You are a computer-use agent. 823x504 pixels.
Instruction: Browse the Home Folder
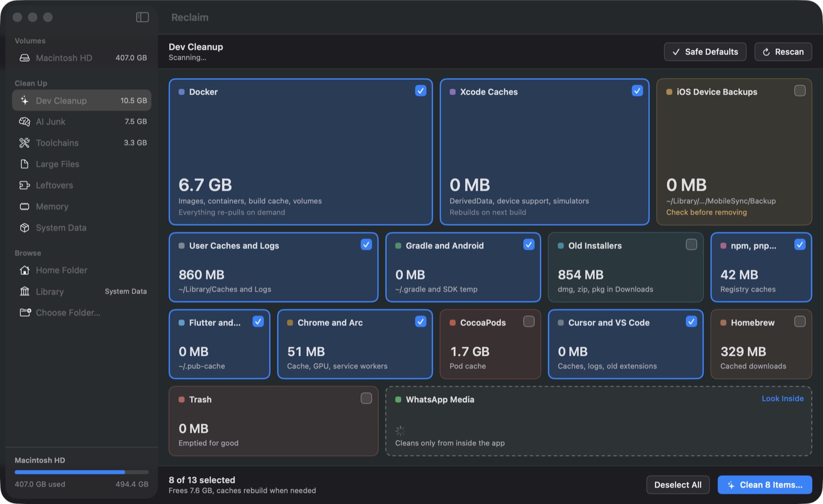click(x=82, y=270)
